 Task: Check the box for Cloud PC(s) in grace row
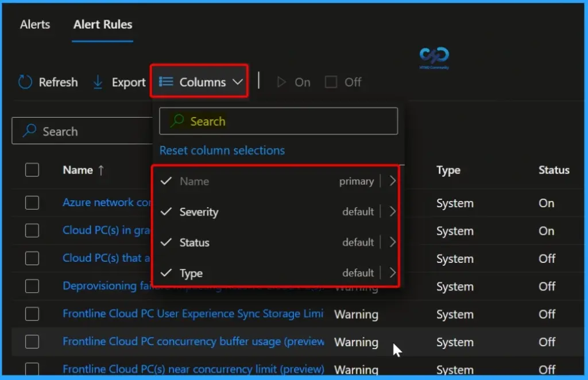(x=32, y=231)
